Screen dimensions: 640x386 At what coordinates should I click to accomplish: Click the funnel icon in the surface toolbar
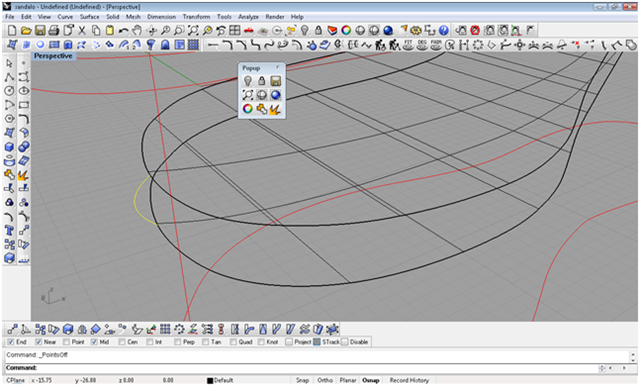tap(151, 44)
